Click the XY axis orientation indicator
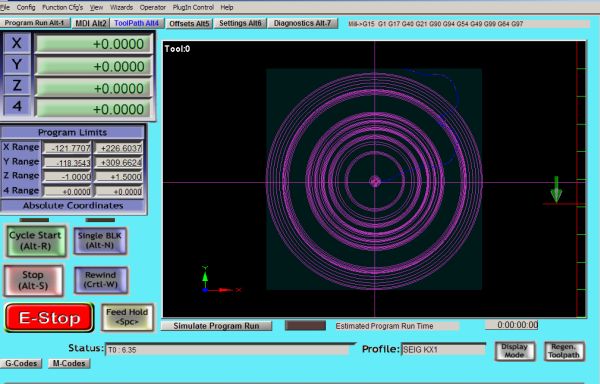This screenshot has height=384, width=600. 221,280
